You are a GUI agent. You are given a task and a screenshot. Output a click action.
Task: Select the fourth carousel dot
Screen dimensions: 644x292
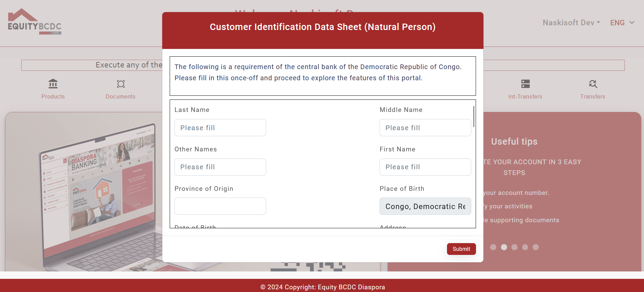click(525, 247)
